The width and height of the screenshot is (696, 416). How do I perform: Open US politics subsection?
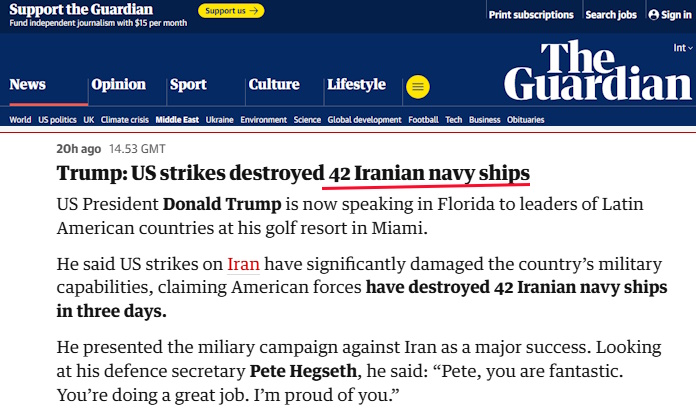[x=57, y=120]
